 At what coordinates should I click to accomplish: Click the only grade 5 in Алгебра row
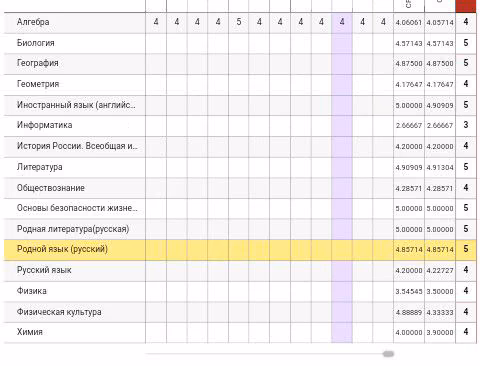coord(239,22)
